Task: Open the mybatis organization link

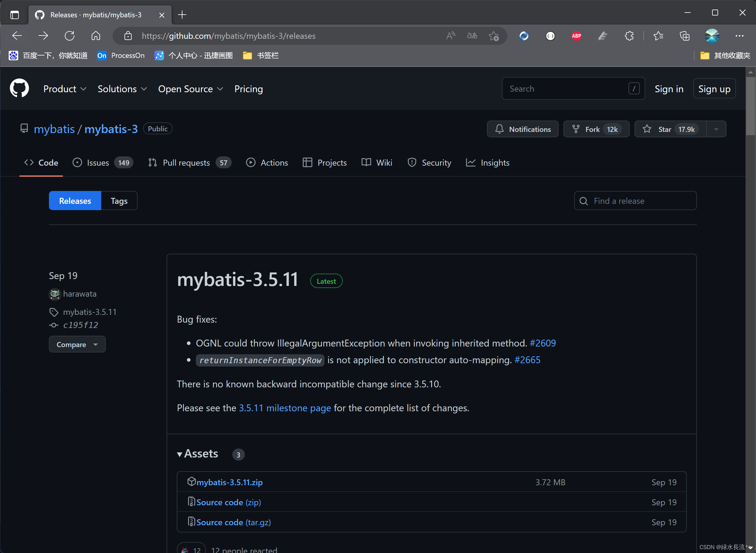Action: coord(54,129)
